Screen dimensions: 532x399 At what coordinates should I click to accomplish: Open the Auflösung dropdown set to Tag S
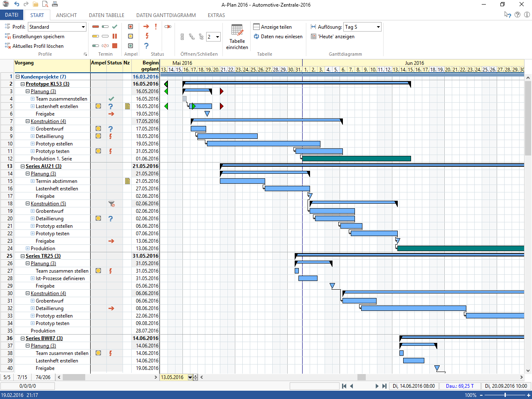click(x=378, y=27)
